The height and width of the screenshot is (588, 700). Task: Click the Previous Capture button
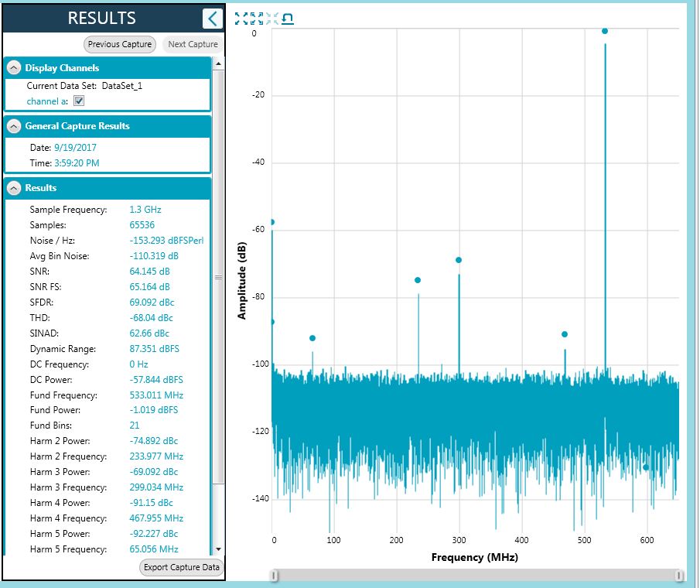tap(120, 44)
